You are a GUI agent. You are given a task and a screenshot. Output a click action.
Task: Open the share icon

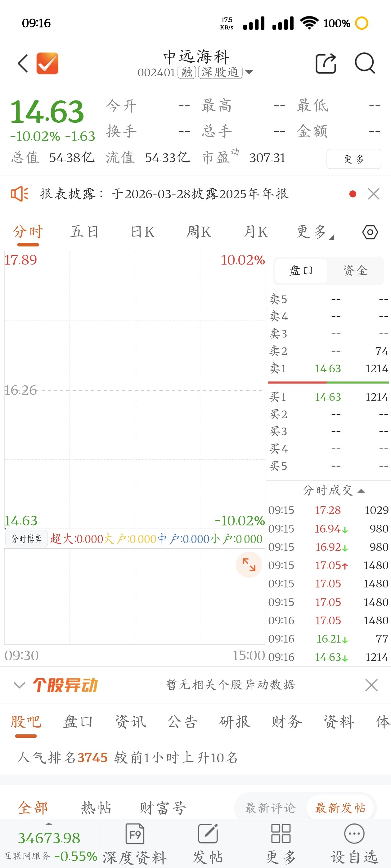click(326, 63)
